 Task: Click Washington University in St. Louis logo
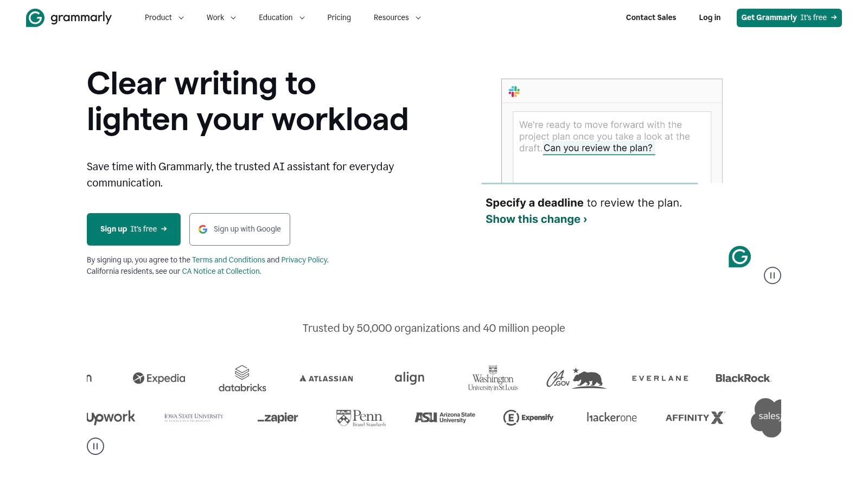point(493,378)
